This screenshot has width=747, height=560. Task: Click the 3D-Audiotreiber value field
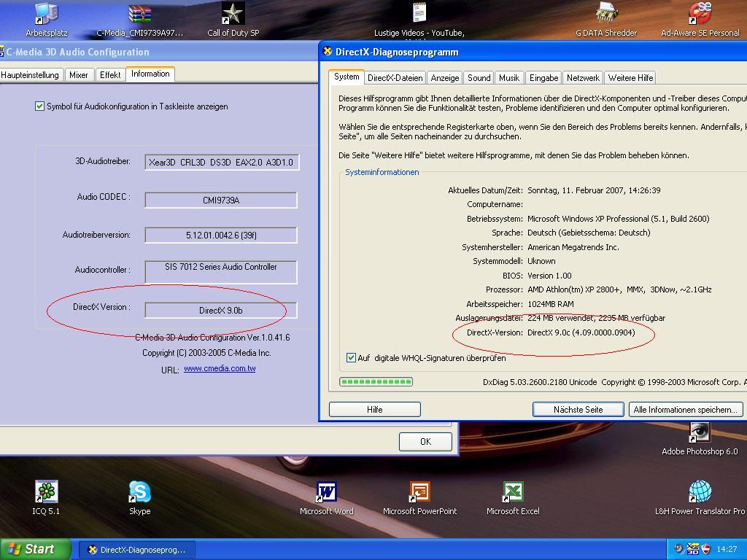222,162
